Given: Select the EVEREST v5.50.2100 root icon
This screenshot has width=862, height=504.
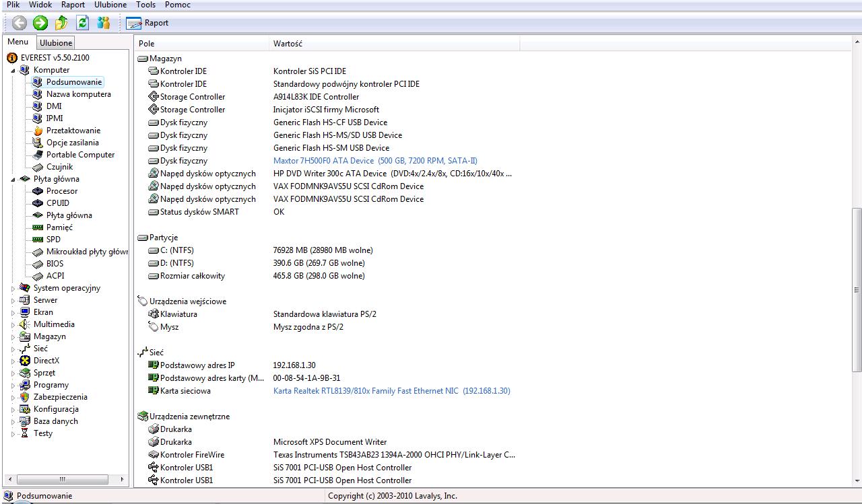Looking at the screenshot, I should pyautogui.click(x=12, y=58).
